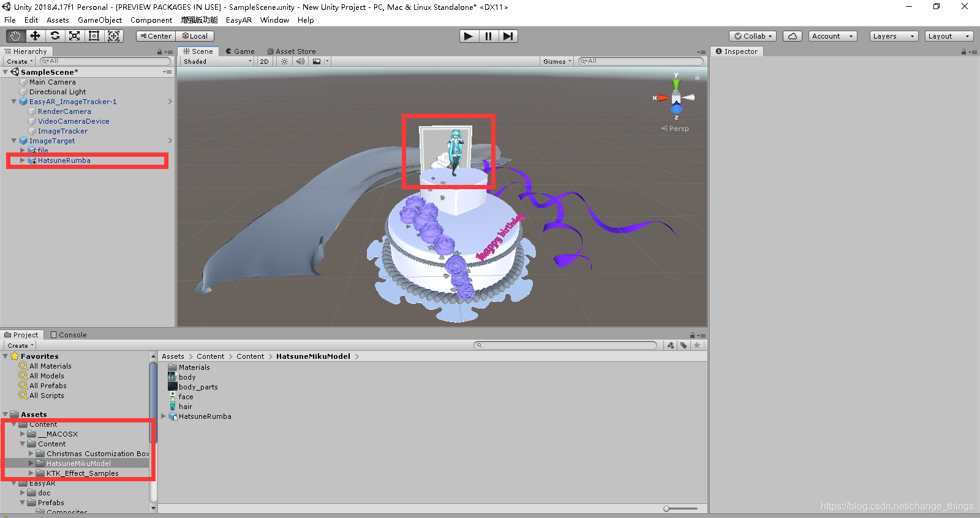The width and height of the screenshot is (980, 518).
Task: Toggle Local handle rotation button
Action: point(195,36)
